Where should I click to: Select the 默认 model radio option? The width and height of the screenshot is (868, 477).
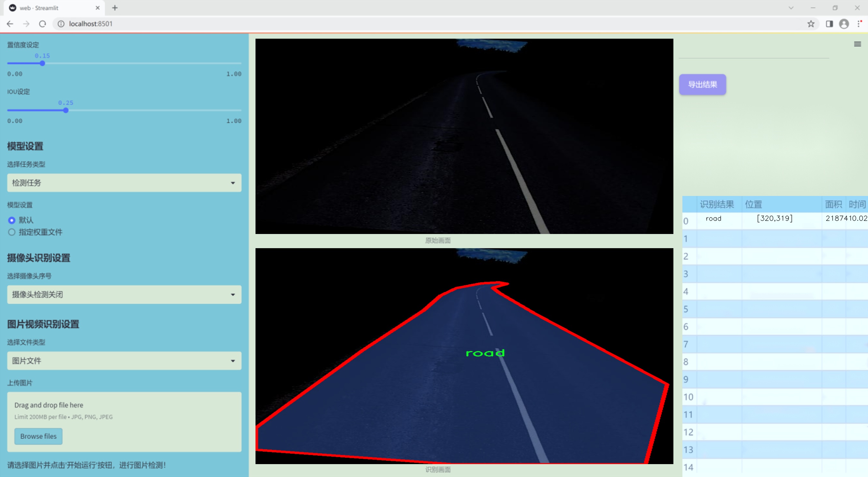point(12,220)
